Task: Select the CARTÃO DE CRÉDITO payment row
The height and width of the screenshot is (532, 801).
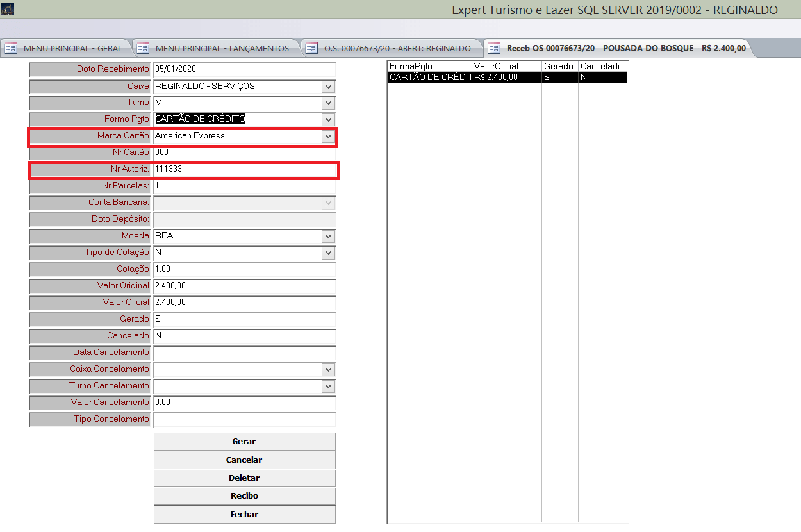Action: click(506, 78)
